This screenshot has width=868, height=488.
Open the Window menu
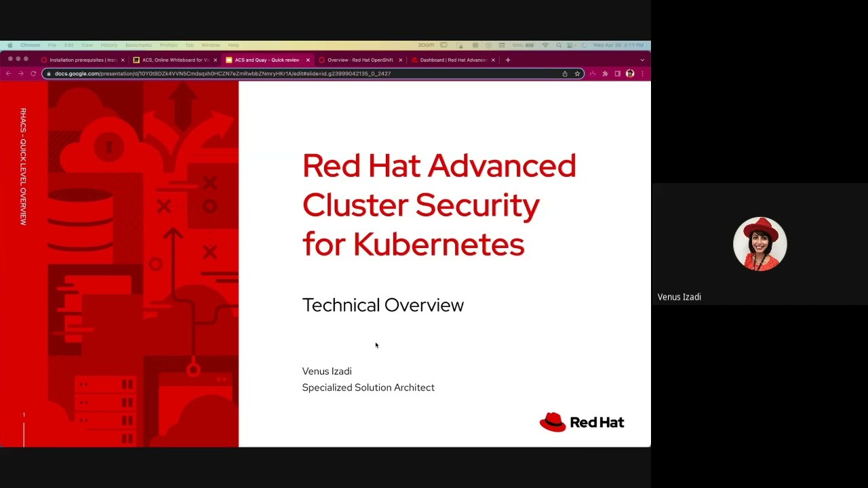[x=211, y=45]
